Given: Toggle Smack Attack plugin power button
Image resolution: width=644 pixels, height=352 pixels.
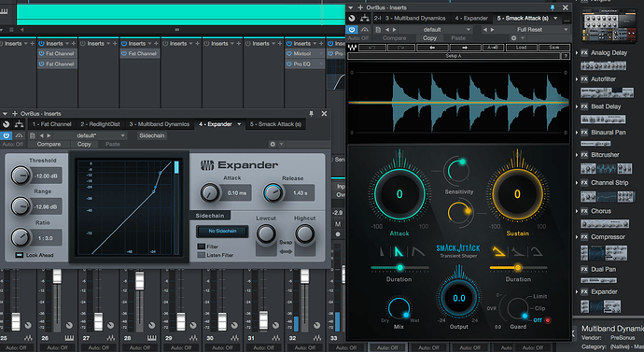Looking at the screenshot, I should click(352, 30).
